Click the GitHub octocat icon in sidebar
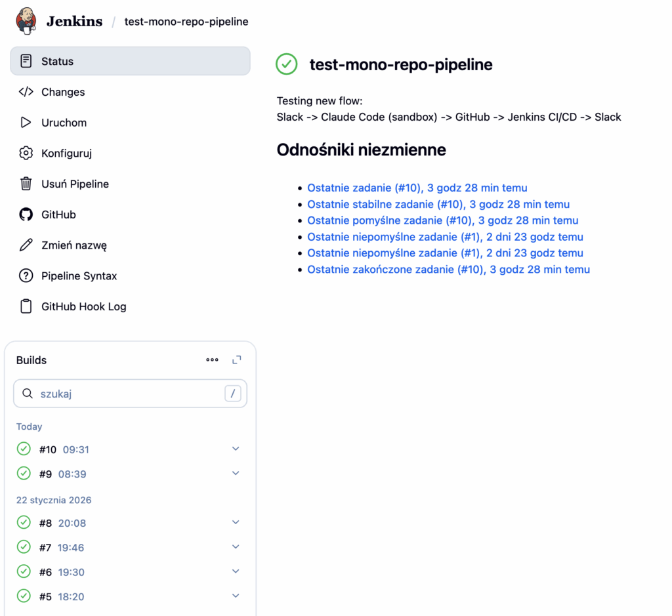The image size is (672, 616). click(26, 215)
